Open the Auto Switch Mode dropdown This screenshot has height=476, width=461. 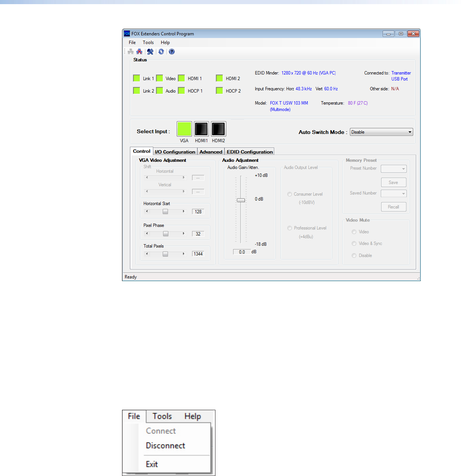(381, 132)
